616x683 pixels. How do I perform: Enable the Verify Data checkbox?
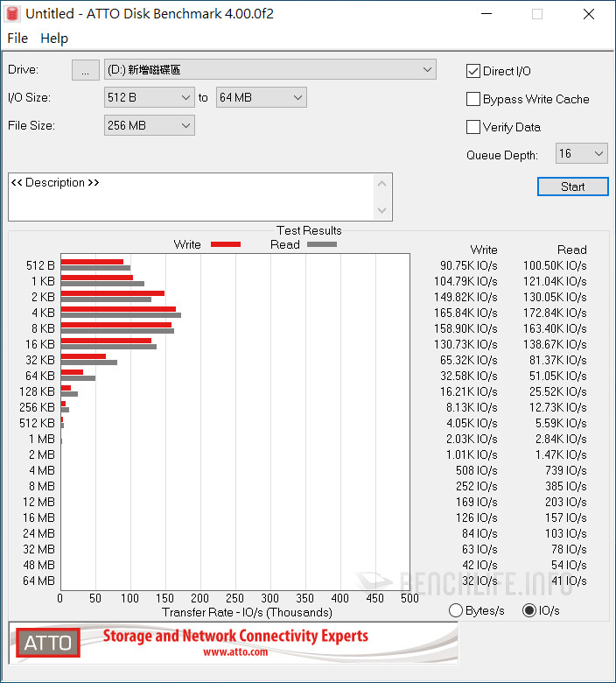point(473,127)
